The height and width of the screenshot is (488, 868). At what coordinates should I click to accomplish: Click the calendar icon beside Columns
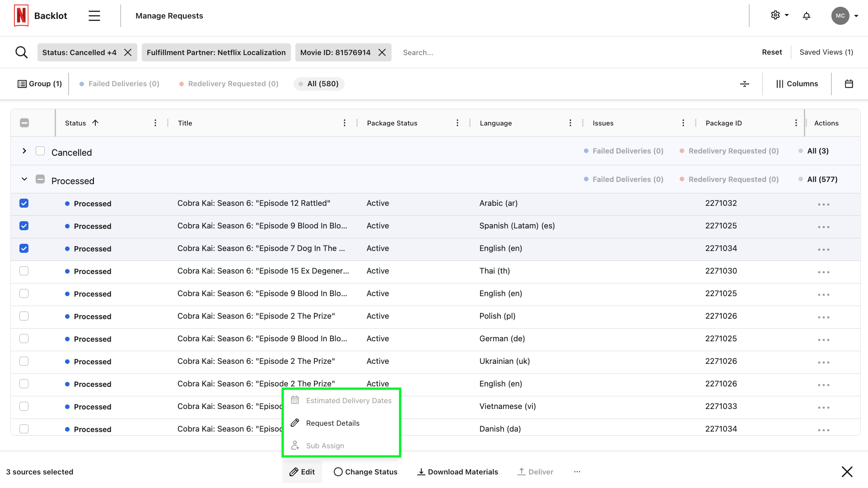pyautogui.click(x=849, y=84)
